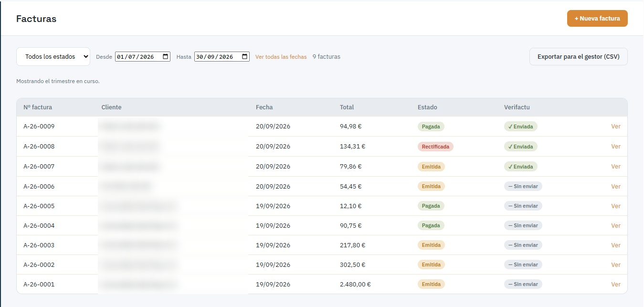This screenshot has width=644, height=307.
Task: Open calendar picker in Desde date field
Action: point(166,56)
